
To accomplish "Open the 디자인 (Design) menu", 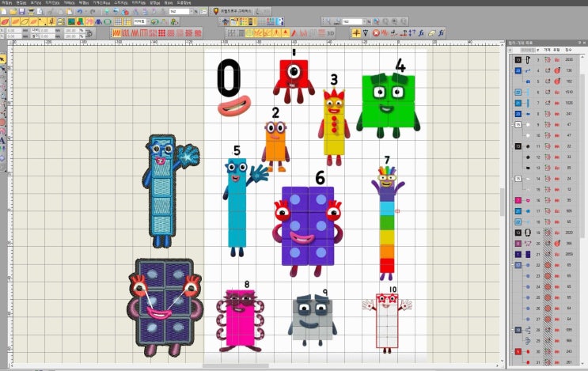I will coord(52,2).
